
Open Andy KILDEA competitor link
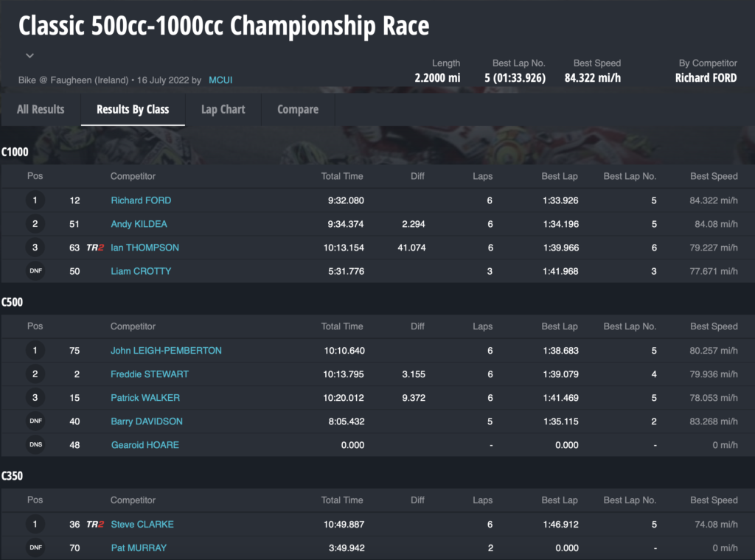139,224
